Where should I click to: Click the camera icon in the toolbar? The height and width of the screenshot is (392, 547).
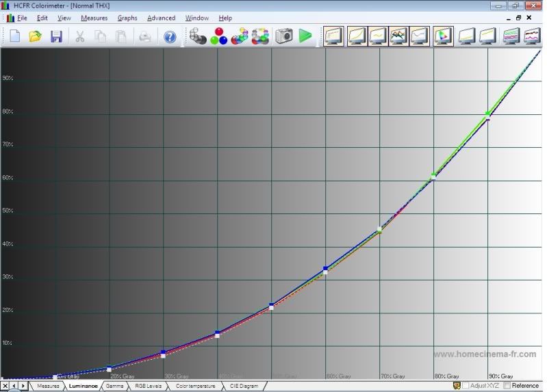click(284, 36)
